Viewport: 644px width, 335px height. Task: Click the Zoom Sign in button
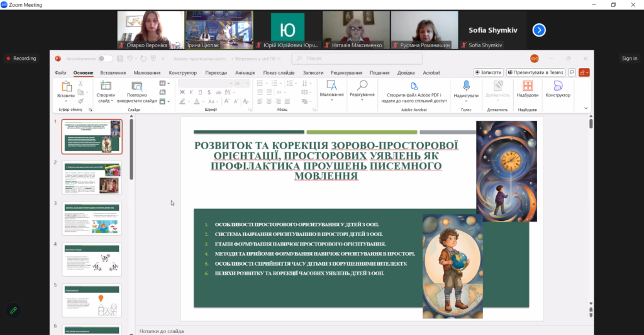[629, 59]
